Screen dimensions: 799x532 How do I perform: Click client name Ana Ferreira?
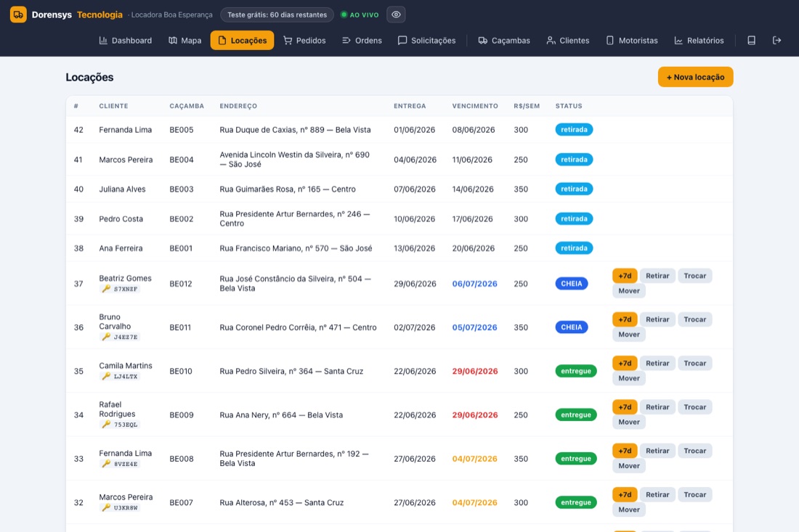[121, 248]
